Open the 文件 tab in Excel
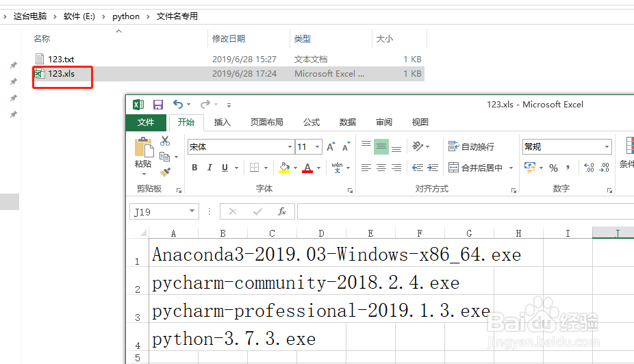This screenshot has height=364, width=634. coord(146,122)
